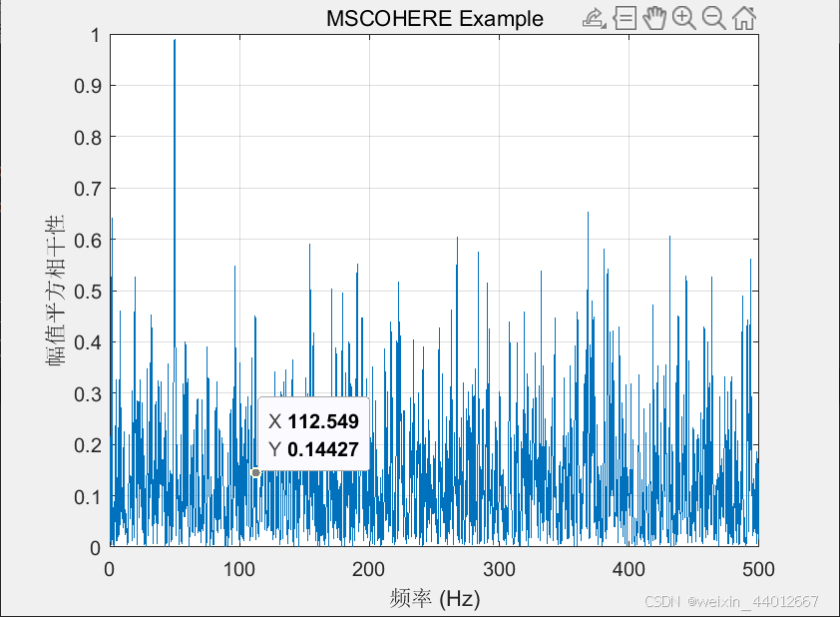
Task: Click the y-axis tick label 0.2
Action: click(x=88, y=445)
